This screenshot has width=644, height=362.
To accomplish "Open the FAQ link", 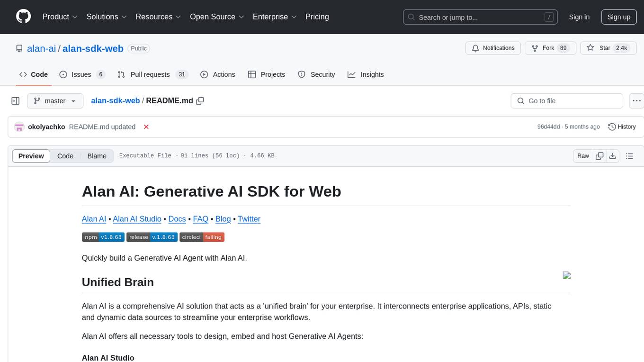I will tap(201, 219).
